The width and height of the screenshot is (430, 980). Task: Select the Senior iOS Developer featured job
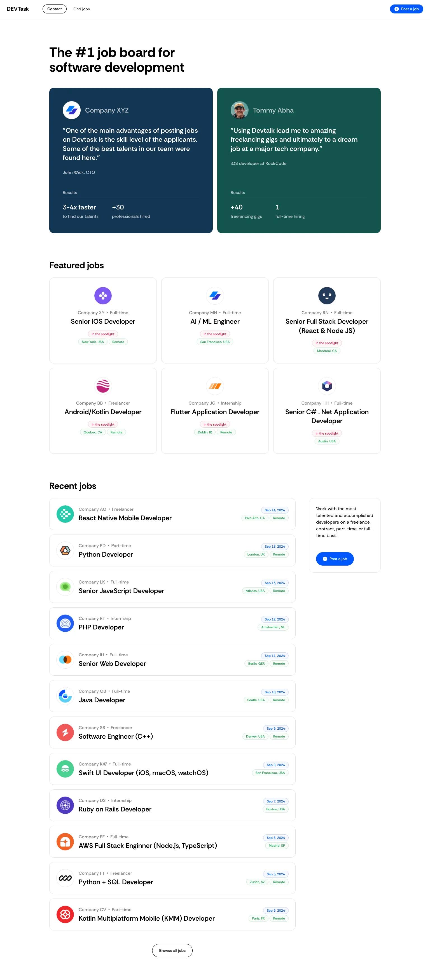[103, 321]
